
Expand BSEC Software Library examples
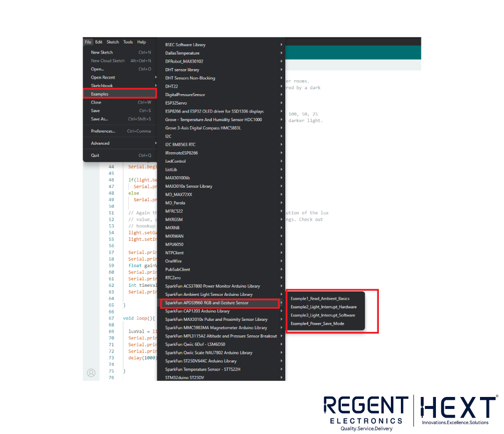221,45
